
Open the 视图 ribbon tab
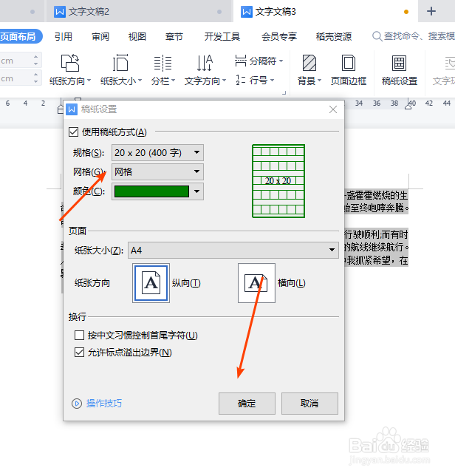tap(137, 36)
